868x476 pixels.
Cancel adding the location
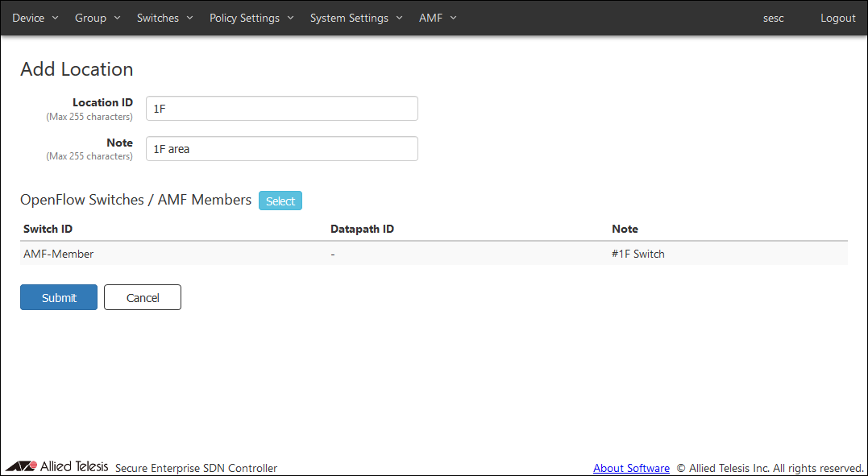(143, 297)
